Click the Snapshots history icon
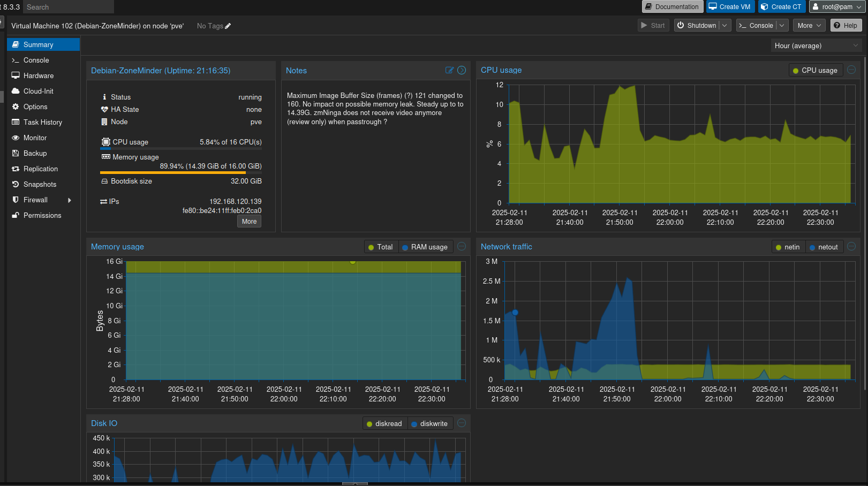 pos(16,184)
